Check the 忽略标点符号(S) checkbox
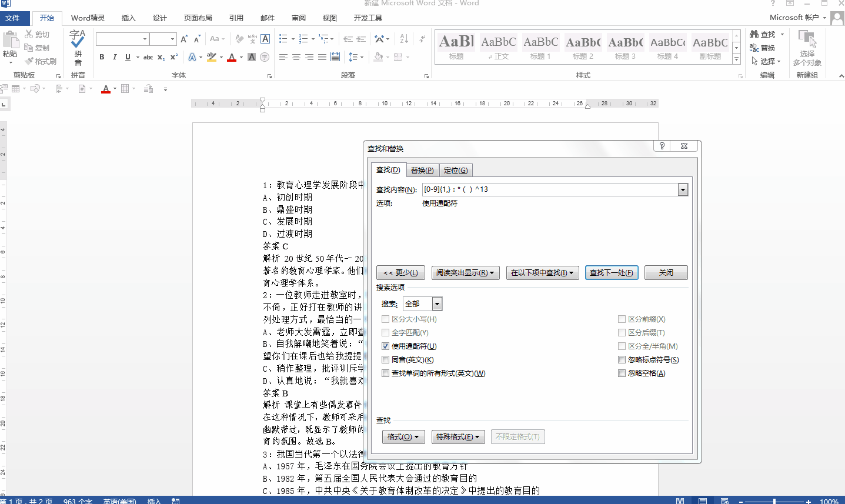The width and height of the screenshot is (845, 504). coord(622,360)
